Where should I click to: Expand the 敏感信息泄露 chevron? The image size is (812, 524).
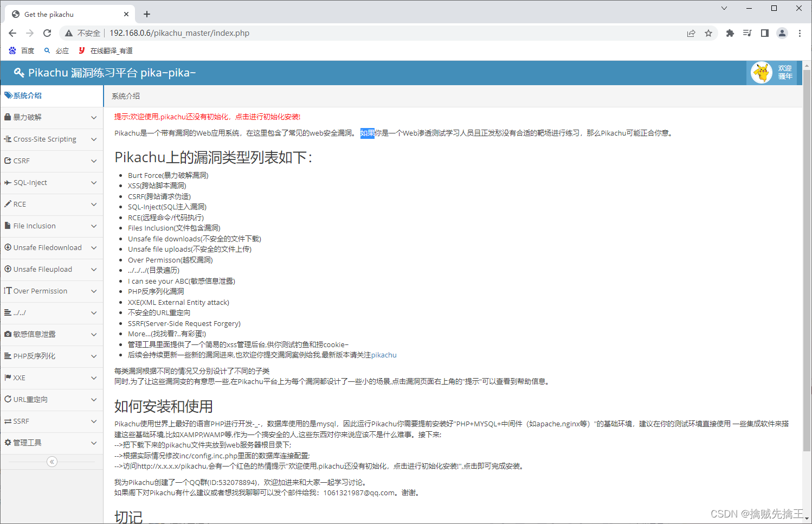pos(94,335)
